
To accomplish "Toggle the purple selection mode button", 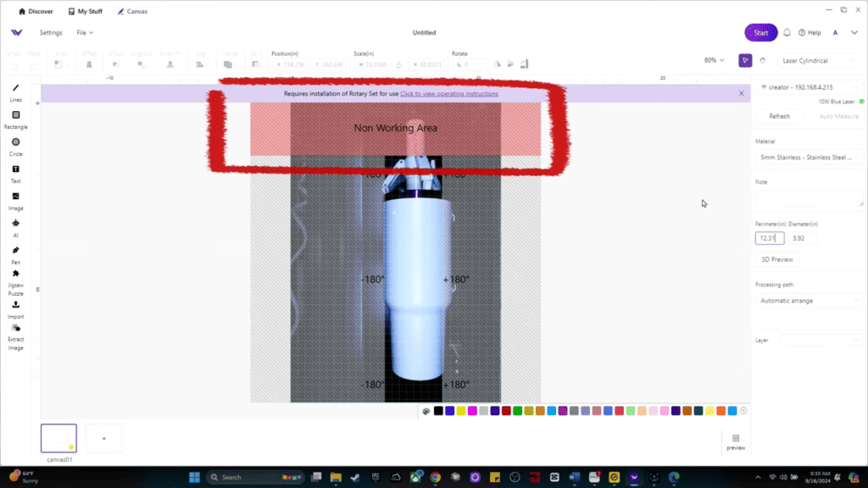I will (745, 60).
